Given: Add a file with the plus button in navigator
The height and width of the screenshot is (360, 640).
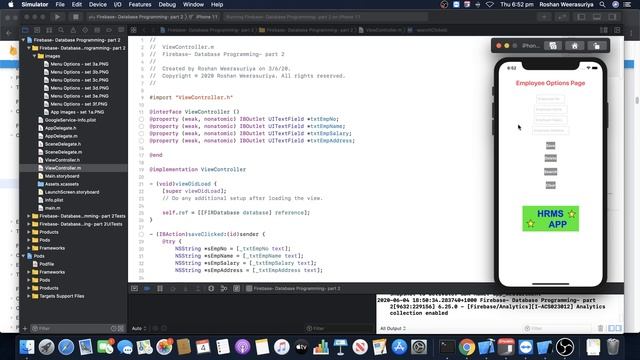Looking at the screenshot, I should click(x=25, y=328).
